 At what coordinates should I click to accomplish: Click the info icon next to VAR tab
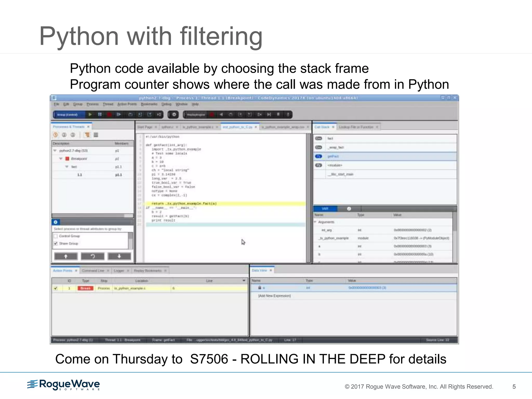349,209
